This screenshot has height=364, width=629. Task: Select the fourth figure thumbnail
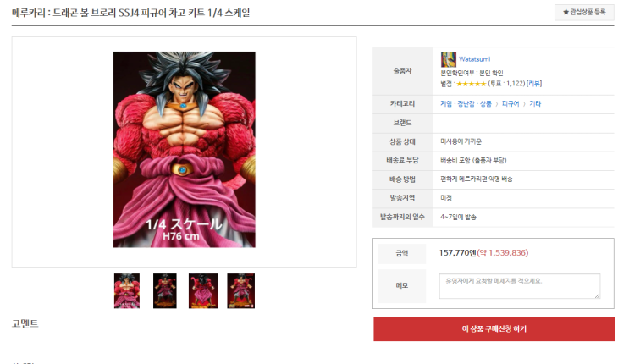240,291
